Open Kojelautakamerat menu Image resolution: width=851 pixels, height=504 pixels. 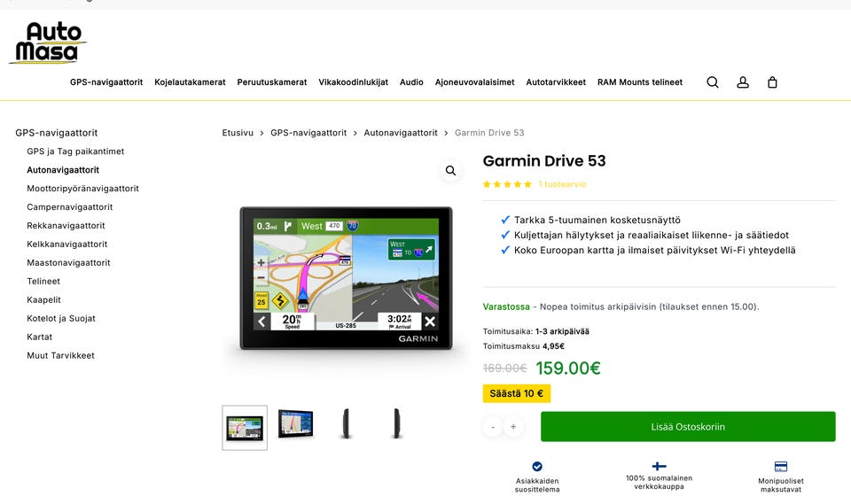pyautogui.click(x=190, y=81)
